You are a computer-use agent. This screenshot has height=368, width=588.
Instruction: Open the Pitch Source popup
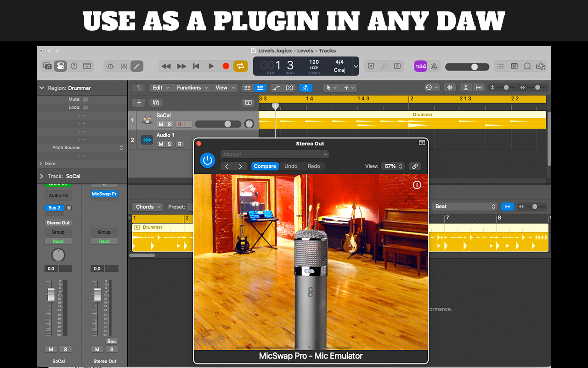click(x=121, y=148)
